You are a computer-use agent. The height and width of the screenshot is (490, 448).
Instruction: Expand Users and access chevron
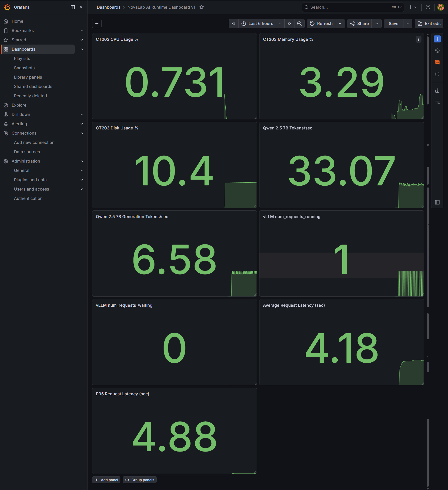(82, 189)
